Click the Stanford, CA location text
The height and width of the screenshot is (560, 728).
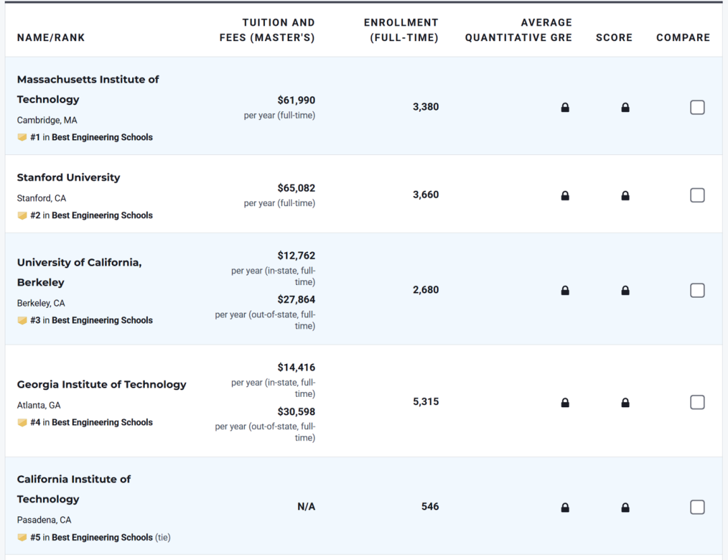coord(41,198)
